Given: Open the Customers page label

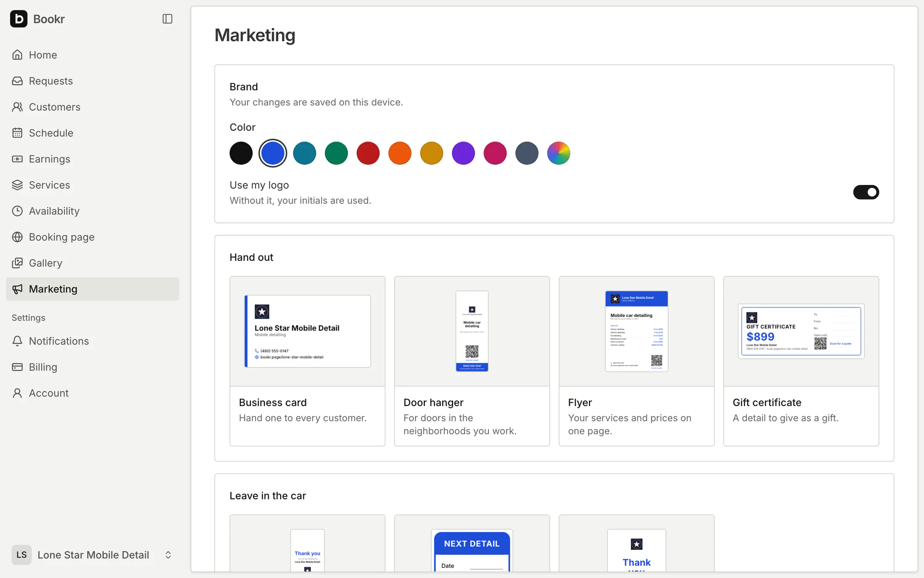Looking at the screenshot, I should click(x=55, y=107).
